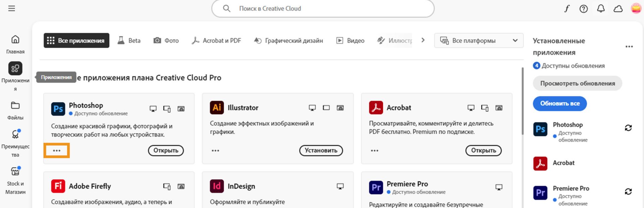This screenshot has height=208, width=644.
Task: Update Premiere Pro using the refresh icon
Action: [x=628, y=192]
